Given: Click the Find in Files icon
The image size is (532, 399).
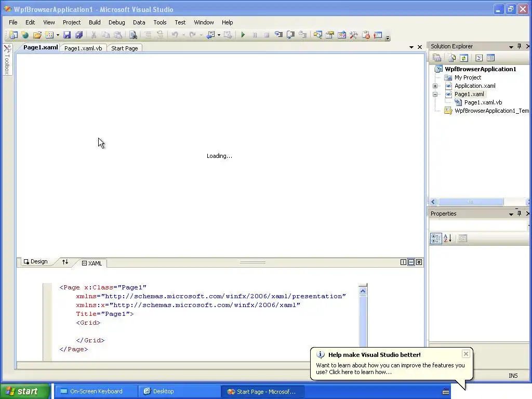Looking at the screenshot, I should click(133, 35).
